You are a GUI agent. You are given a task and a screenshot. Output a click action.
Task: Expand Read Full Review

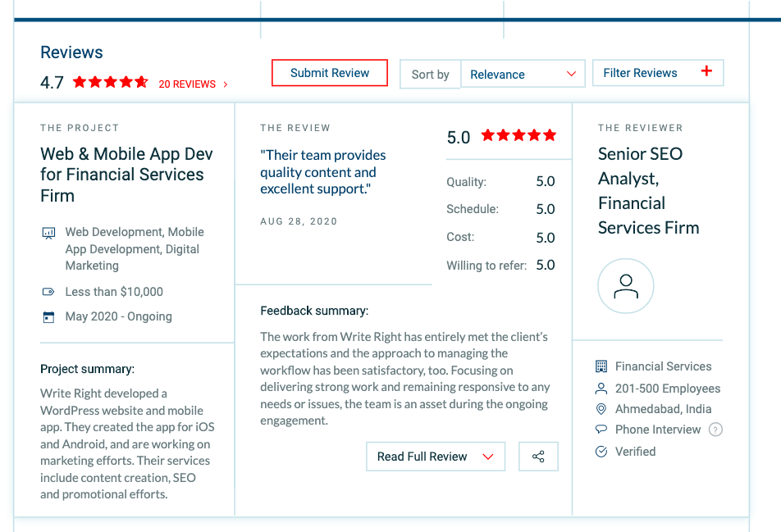435,457
